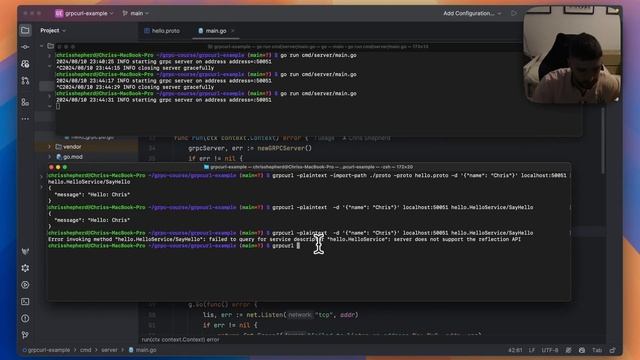Switch to the main.go editor tab
This screenshot has width=640, height=360.
point(212,31)
